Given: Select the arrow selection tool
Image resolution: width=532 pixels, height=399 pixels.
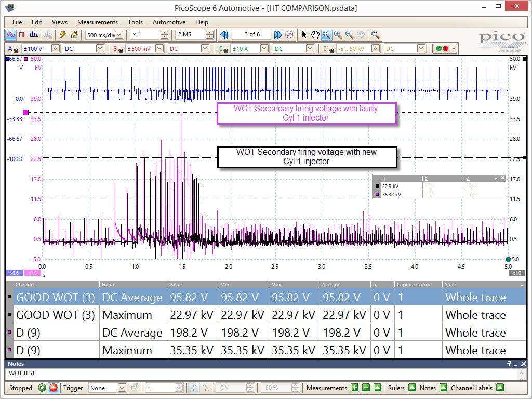Looking at the screenshot, I should [x=304, y=35].
